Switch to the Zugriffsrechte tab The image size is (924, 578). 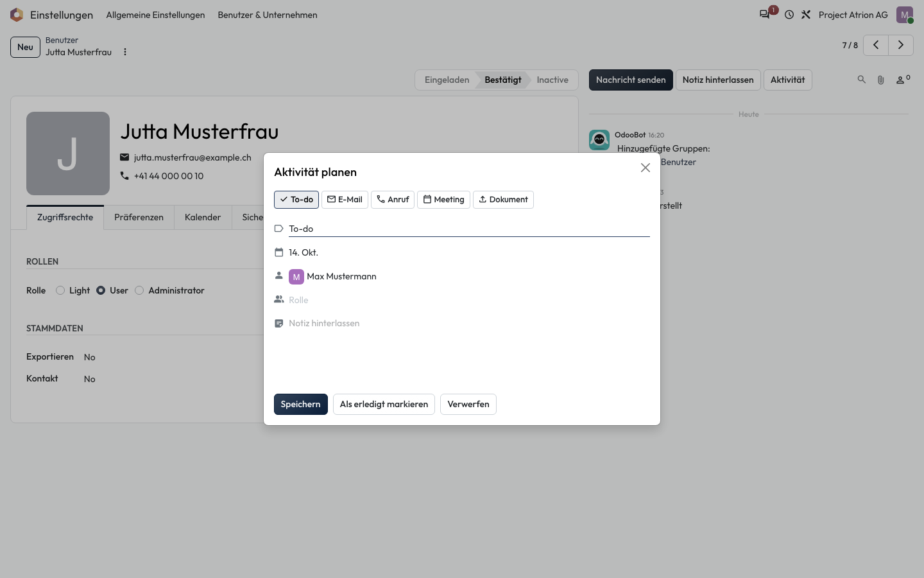(65, 218)
